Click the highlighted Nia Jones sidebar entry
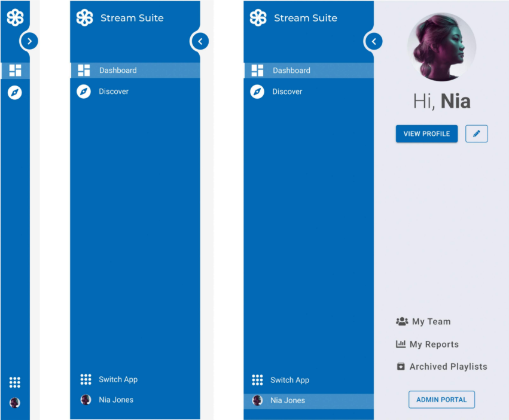Image resolution: width=509 pixels, height=420 pixels. coord(287,400)
